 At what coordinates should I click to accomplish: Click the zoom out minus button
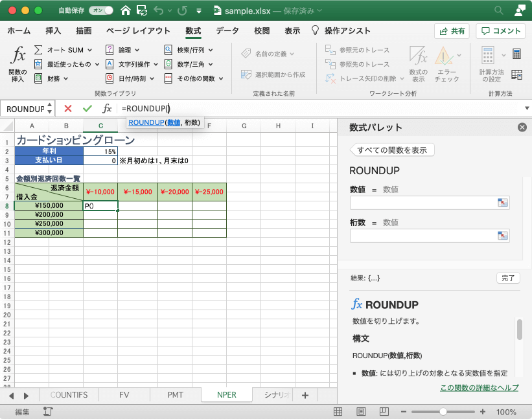(x=404, y=412)
